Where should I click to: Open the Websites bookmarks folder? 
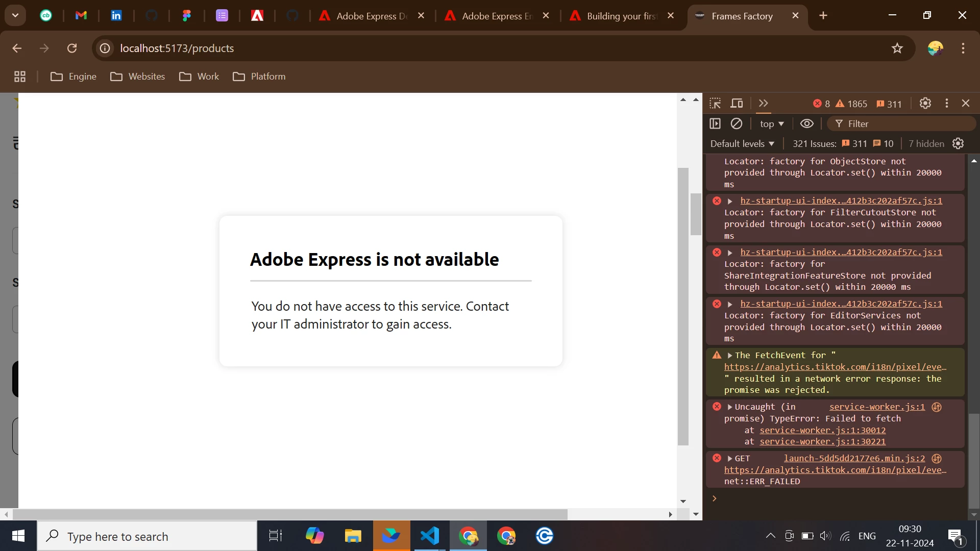(138, 77)
